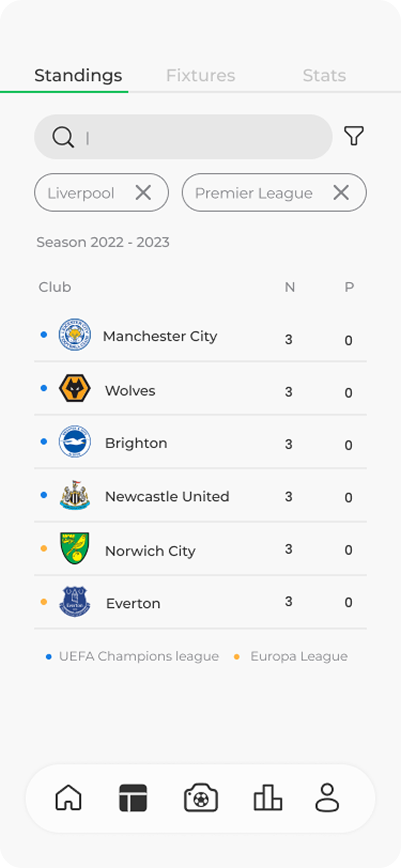Open the filter funnel icon
The width and height of the screenshot is (401, 868).
click(x=354, y=136)
